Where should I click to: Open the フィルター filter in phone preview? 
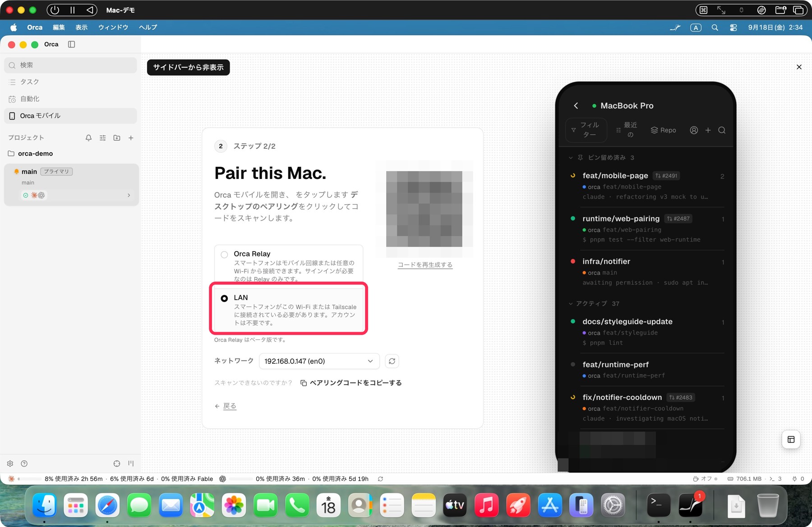tap(586, 130)
